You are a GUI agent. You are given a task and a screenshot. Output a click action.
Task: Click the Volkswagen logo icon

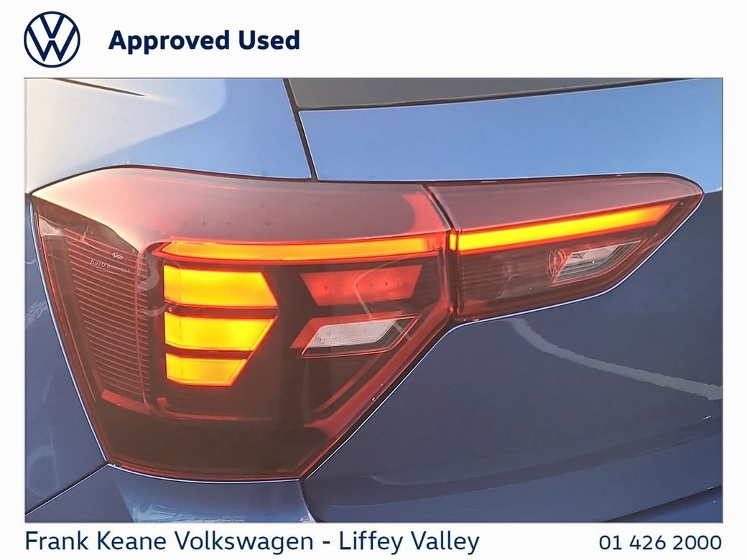52,39
